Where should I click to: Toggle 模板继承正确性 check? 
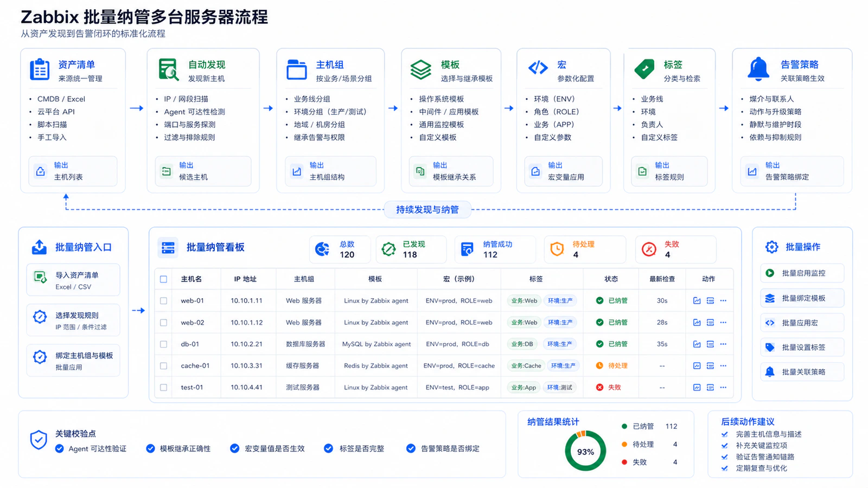tap(150, 448)
